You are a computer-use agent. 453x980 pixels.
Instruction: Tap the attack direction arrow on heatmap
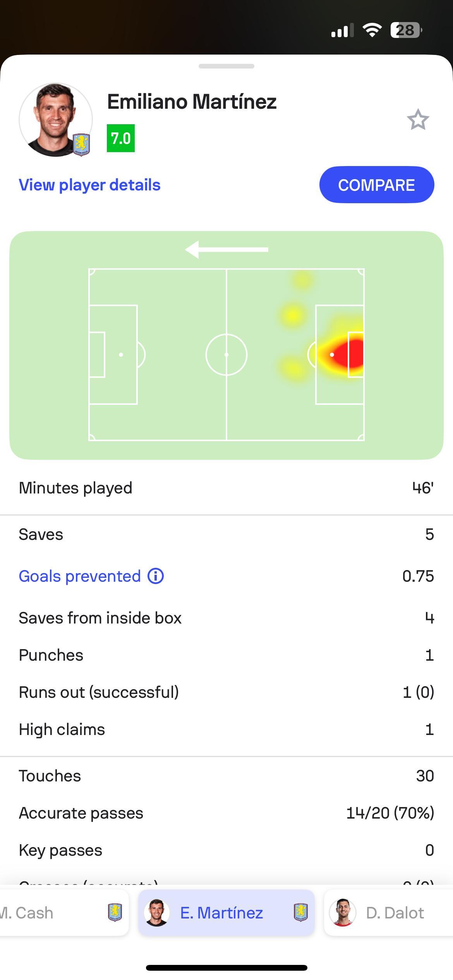(226, 250)
